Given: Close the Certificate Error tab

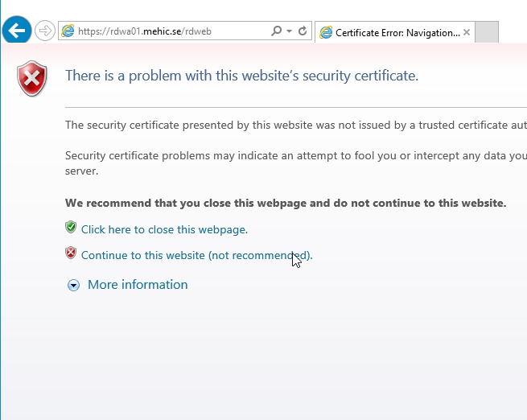Looking at the screenshot, I should click(x=467, y=33).
